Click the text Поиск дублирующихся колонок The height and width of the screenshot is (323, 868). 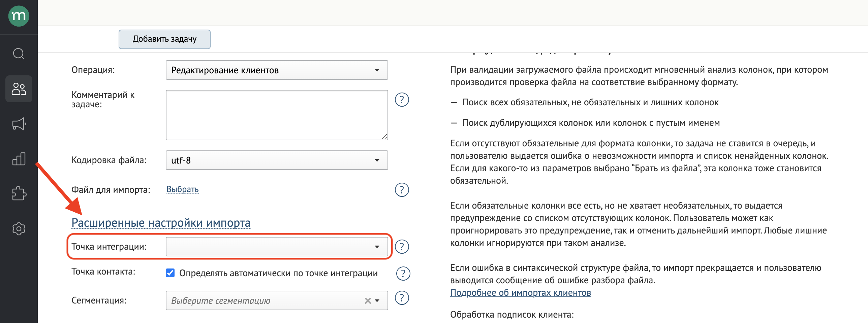tap(591, 123)
